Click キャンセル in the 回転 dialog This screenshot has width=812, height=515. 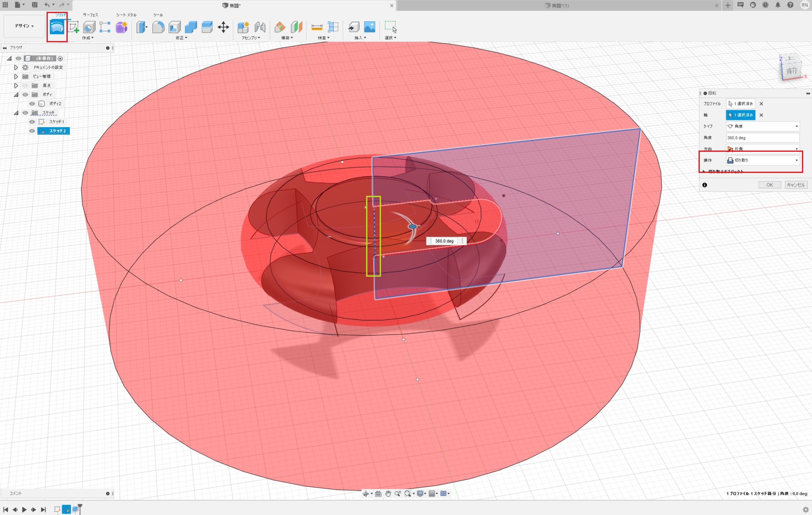[x=796, y=185]
